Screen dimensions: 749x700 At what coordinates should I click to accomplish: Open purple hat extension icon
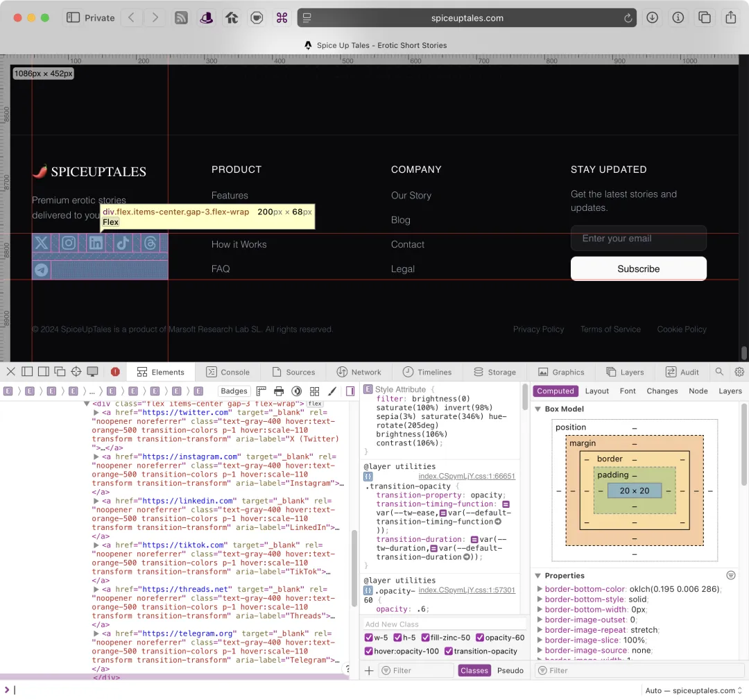click(x=207, y=18)
